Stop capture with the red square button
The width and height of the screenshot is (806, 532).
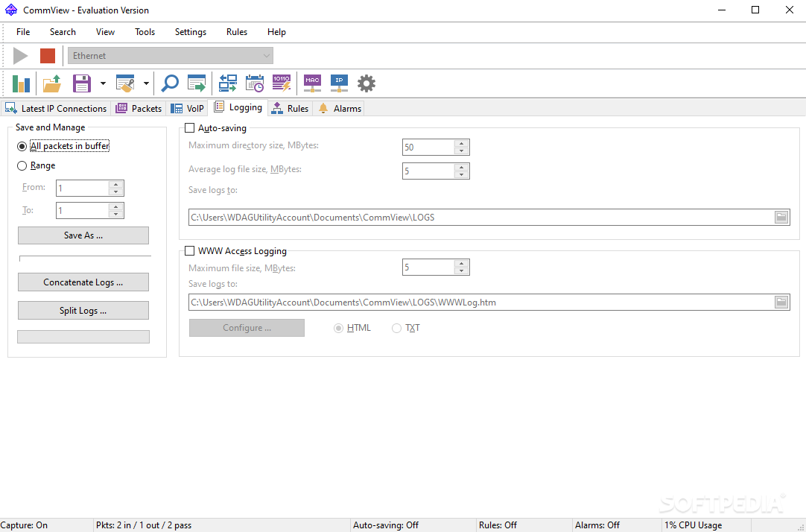tap(48, 56)
